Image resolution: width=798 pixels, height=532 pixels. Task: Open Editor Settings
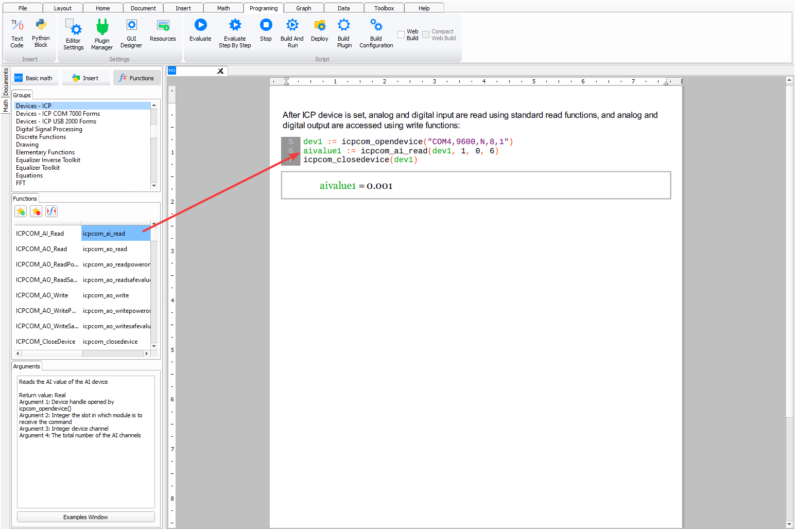tap(73, 27)
